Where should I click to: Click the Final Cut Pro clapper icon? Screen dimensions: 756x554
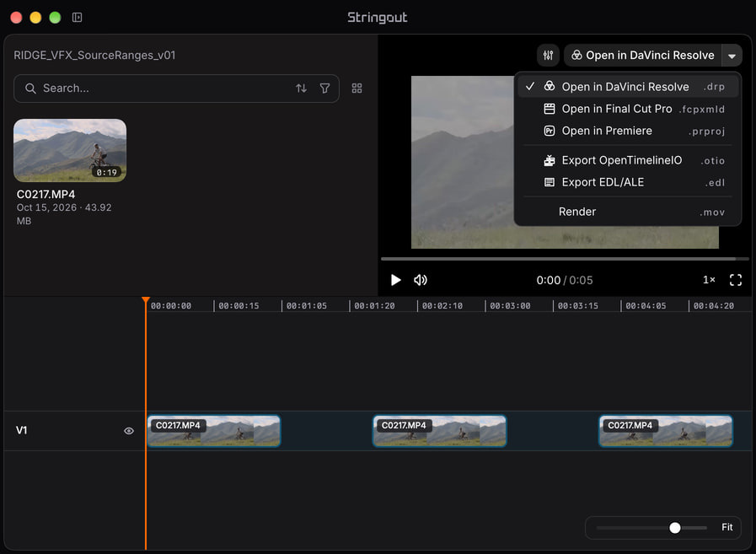(x=550, y=109)
